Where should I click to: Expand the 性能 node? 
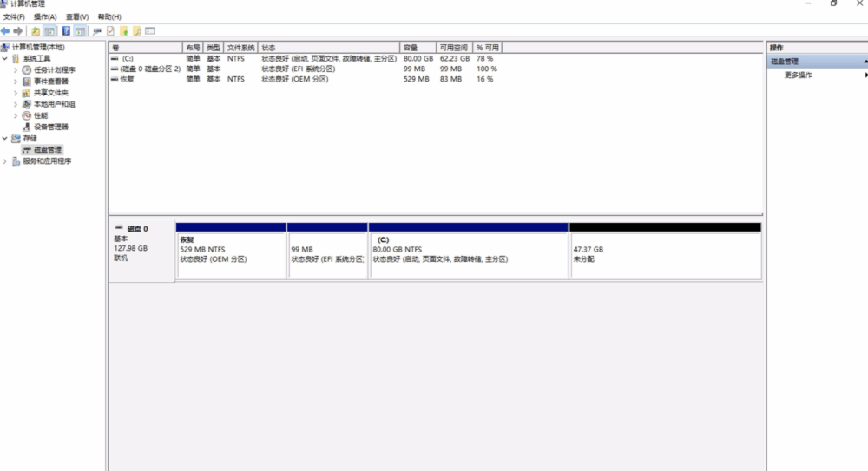coord(16,115)
